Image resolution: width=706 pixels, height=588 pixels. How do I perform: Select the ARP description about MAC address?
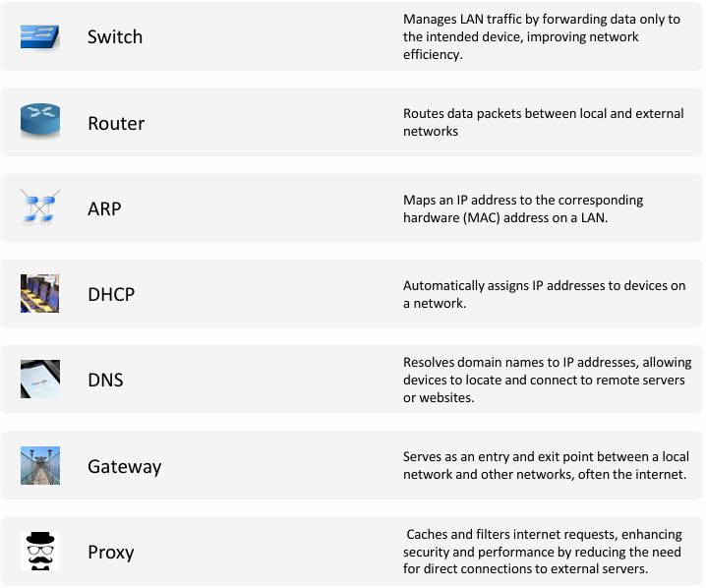click(x=523, y=208)
